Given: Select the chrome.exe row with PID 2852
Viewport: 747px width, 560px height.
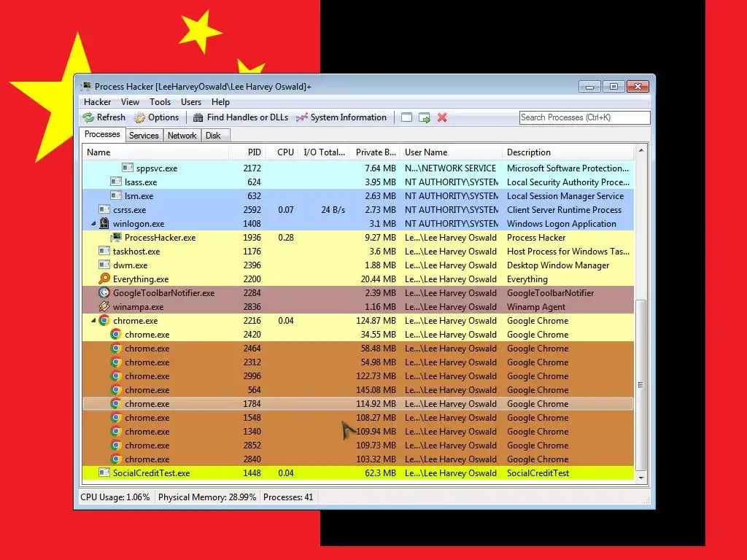Looking at the screenshot, I should coord(358,446).
